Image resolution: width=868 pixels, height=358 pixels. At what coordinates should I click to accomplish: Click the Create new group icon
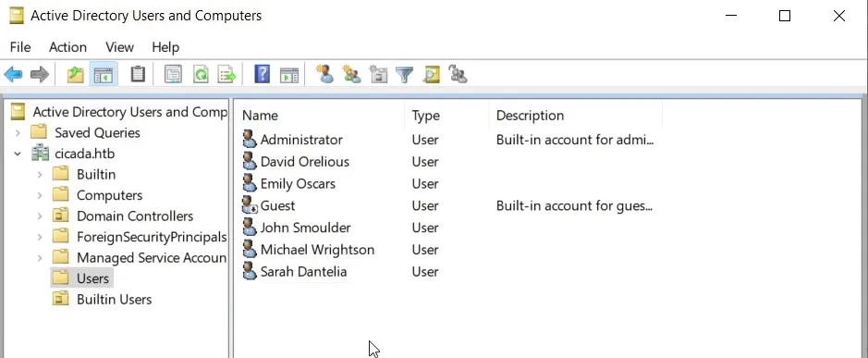coord(351,74)
